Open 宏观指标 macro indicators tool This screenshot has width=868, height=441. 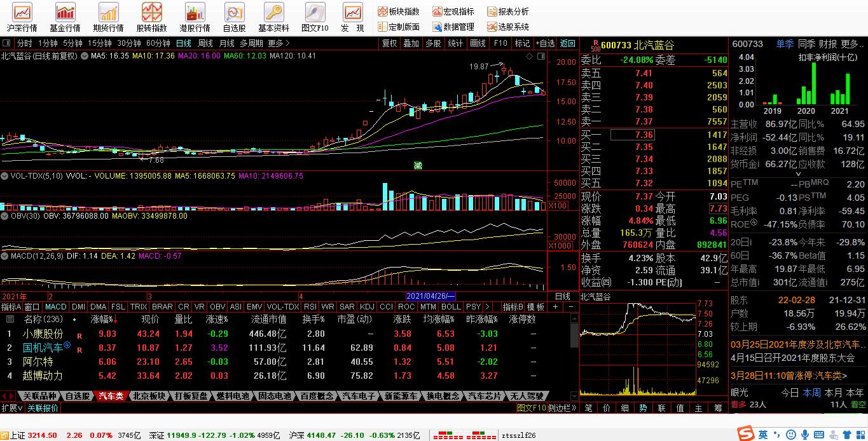453,11
